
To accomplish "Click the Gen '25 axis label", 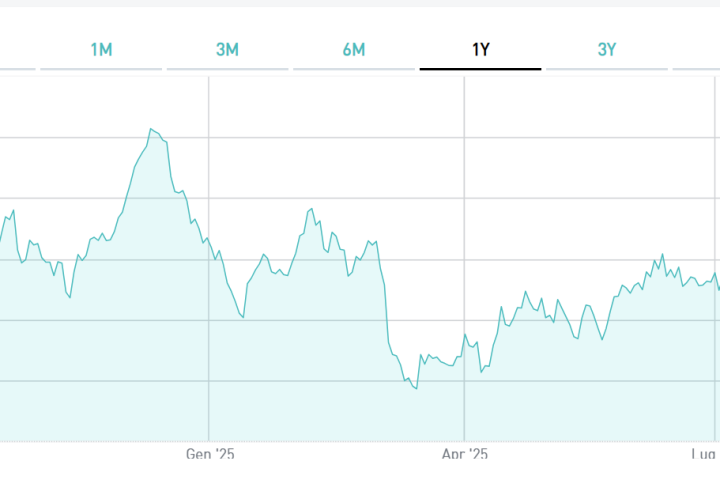I will 210,454.
